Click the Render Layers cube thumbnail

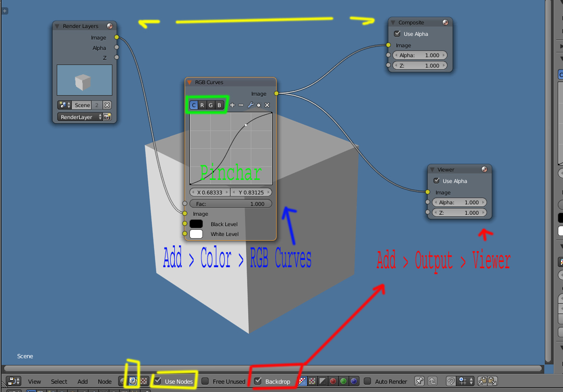tap(84, 80)
